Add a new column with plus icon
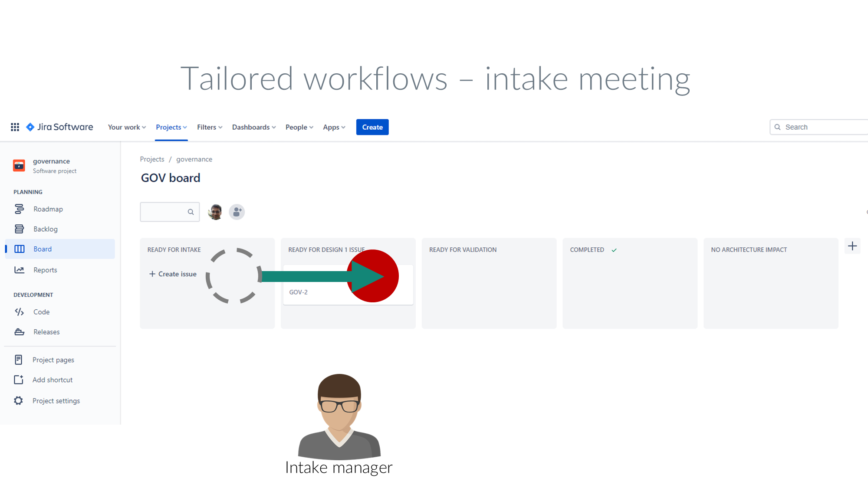 pos(852,246)
